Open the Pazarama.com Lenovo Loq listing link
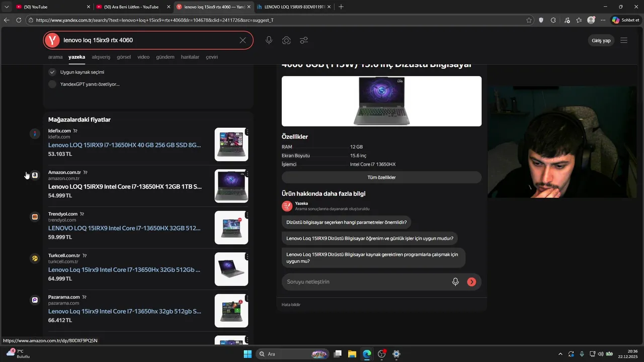This screenshot has width=644, height=362. (x=124, y=311)
